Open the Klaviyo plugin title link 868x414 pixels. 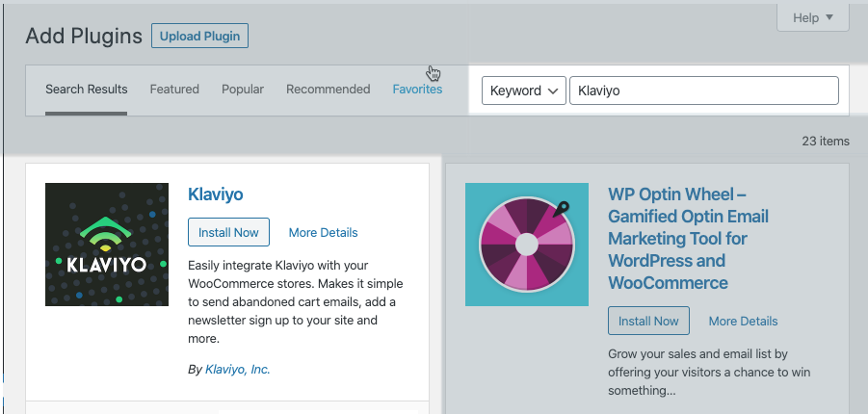pos(216,194)
